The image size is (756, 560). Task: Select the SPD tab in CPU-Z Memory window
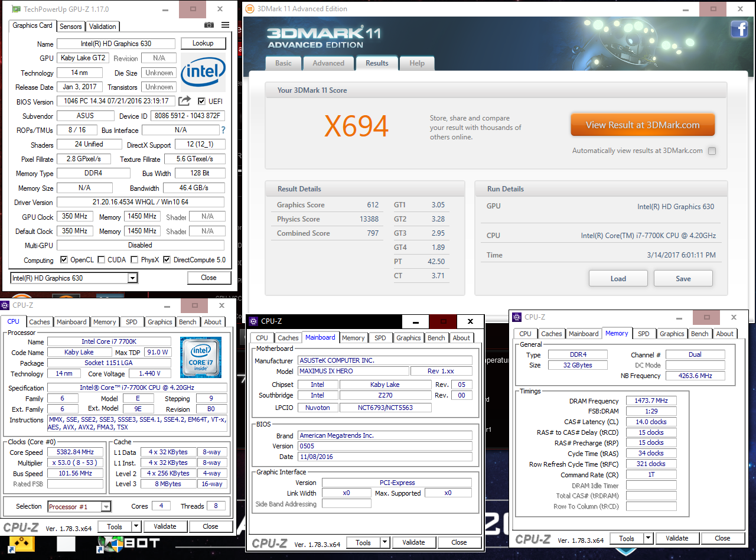click(x=644, y=334)
